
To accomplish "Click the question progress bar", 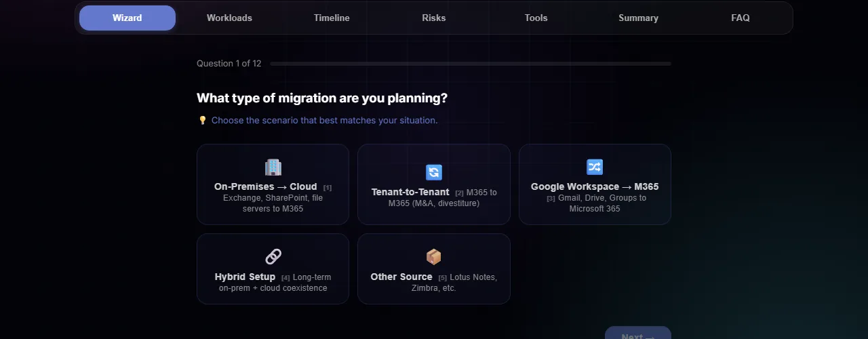I will (470, 64).
